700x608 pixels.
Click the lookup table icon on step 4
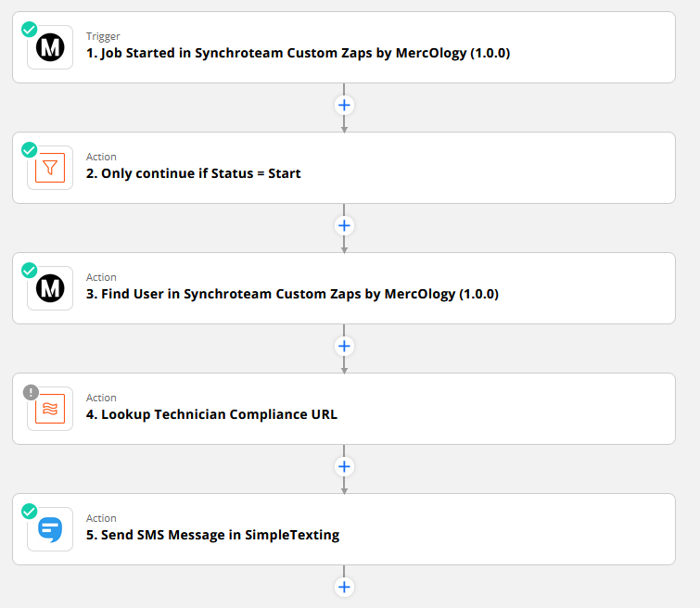[x=50, y=409]
